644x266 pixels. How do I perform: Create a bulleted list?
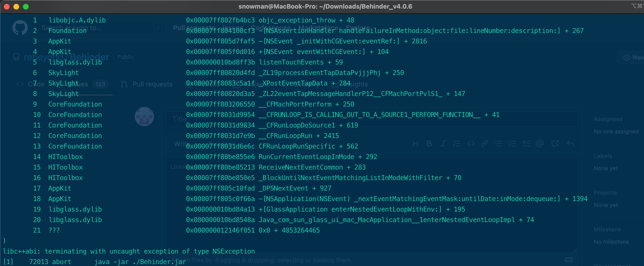click(x=499, y=144)
